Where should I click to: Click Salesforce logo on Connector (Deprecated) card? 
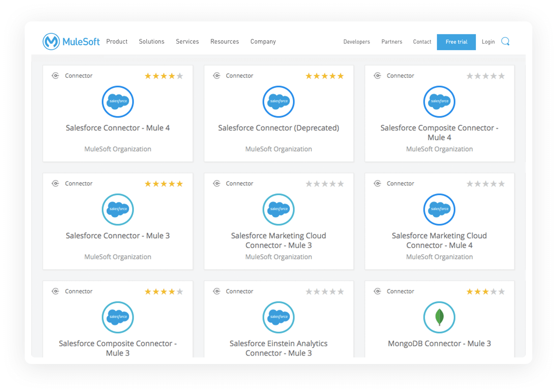click(278, 101)
